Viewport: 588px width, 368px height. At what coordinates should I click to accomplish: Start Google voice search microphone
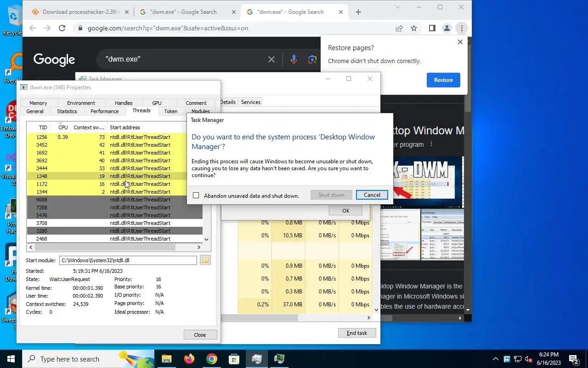(x=294, y=59)
